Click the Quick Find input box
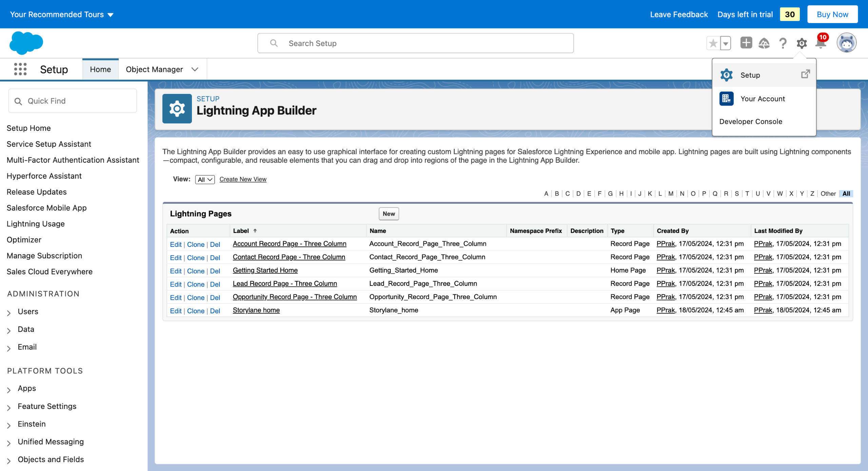The height and width of the screenshot is (471, 868). point(73,101)
